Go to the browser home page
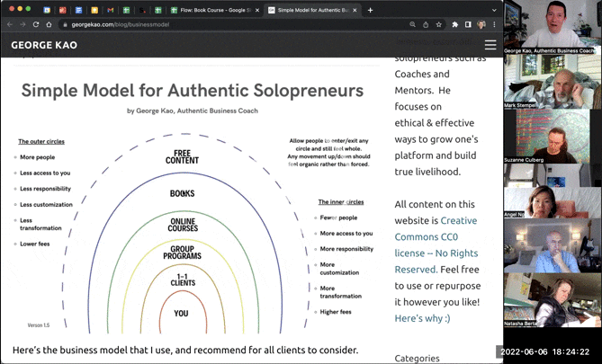The image size is (602, 364). (x=49, y=24)
